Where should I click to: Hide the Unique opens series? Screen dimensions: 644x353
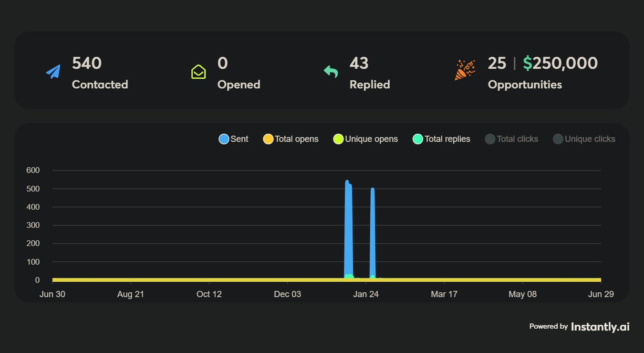coord(365,139)
